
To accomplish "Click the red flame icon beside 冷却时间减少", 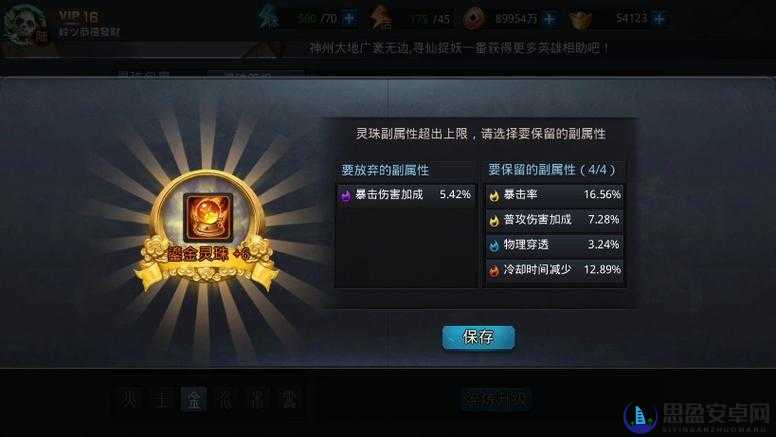I will click(x=494, y=271).
